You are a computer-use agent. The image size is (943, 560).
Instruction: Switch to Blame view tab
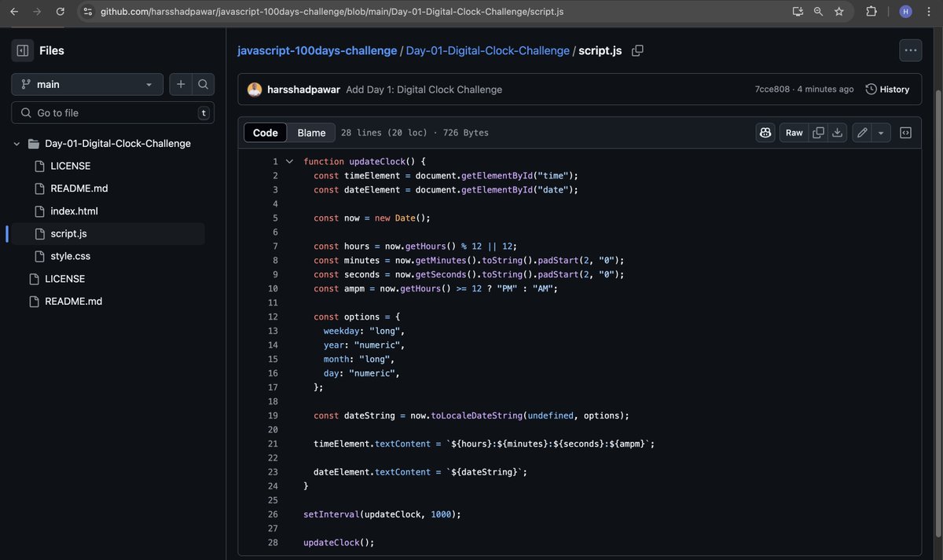point(311,133)
